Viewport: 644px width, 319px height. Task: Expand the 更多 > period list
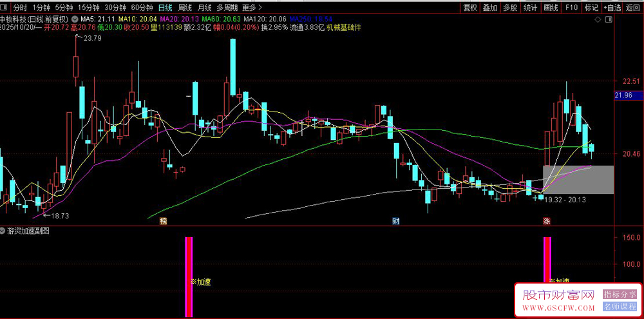click(252, 7)
